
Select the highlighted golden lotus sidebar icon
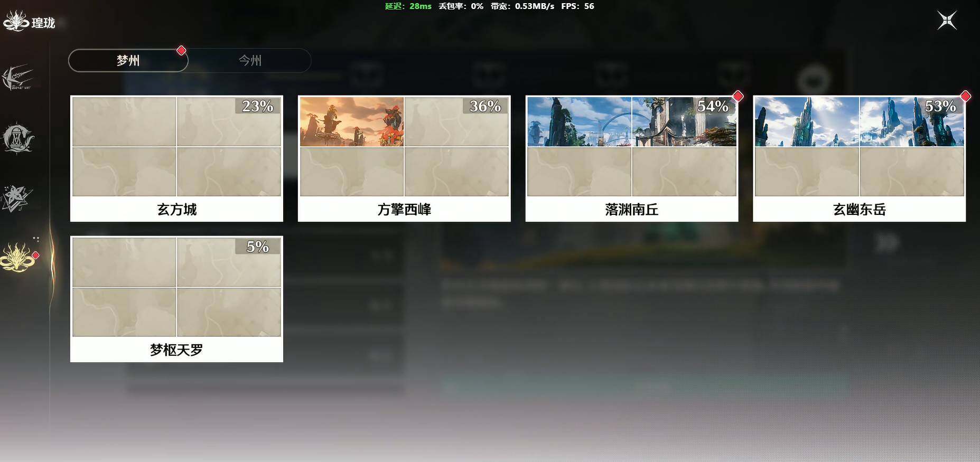[17, 257]
